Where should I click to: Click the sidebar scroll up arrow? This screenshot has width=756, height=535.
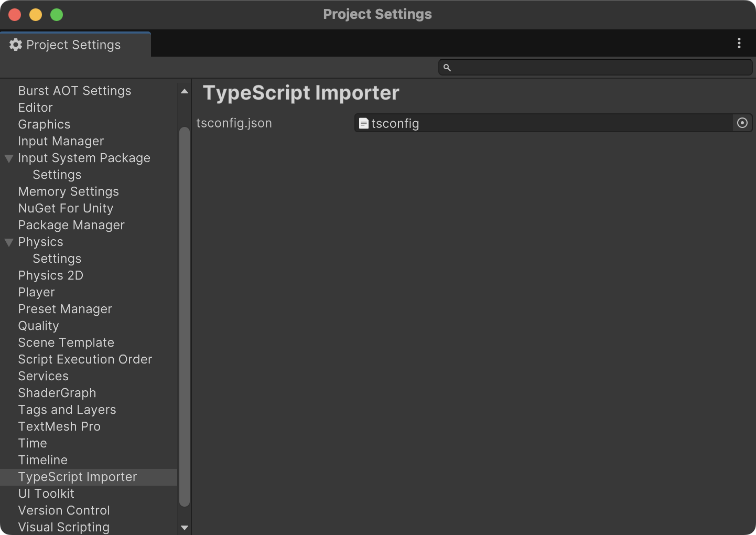(x=184, y=91)
